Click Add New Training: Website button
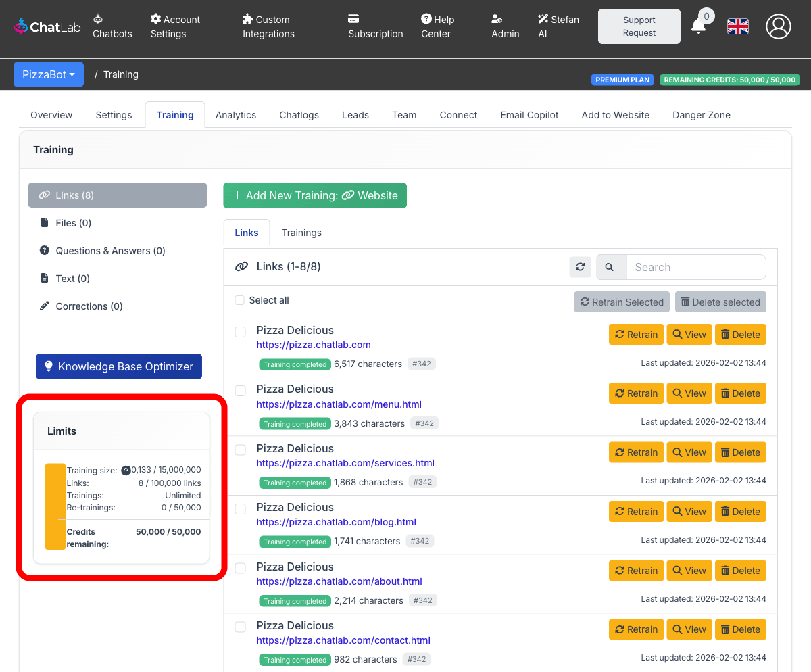Viewport: 811px width, 672px height. click(x=315, y=195)
